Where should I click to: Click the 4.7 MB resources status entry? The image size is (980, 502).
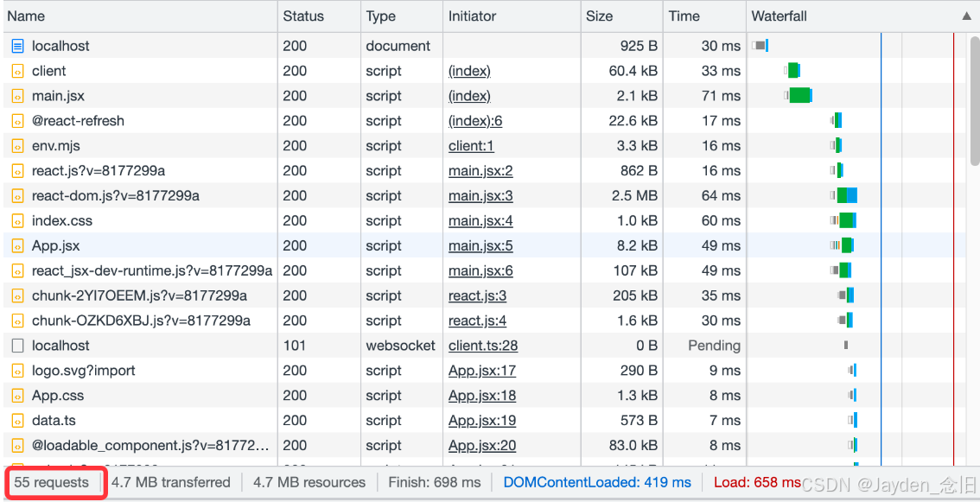[309, 483]
